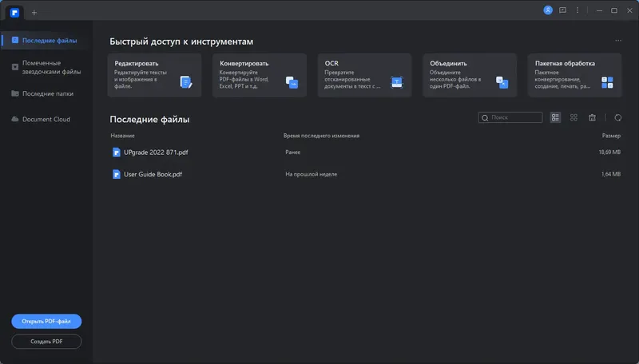Click the clear recent files trash icon

tap(592, 117)
